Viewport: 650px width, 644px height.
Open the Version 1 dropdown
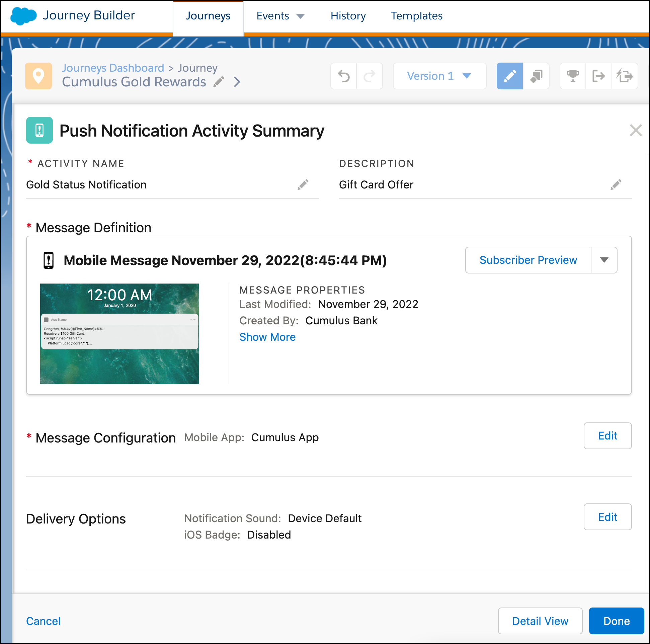(439, 76)
